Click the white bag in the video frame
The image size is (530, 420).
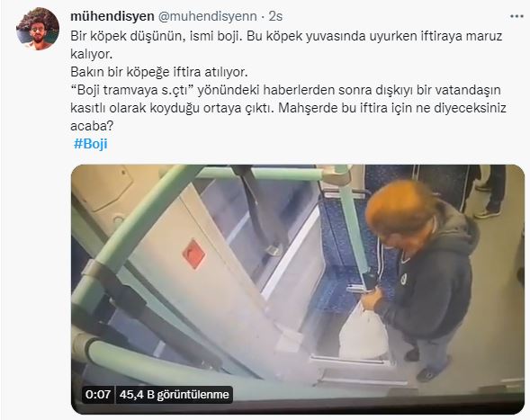click(x=363, y=330)
